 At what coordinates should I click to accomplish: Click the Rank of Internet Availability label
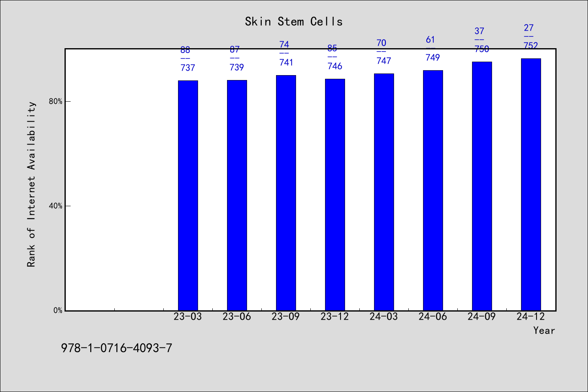click(x=31, y=185)
